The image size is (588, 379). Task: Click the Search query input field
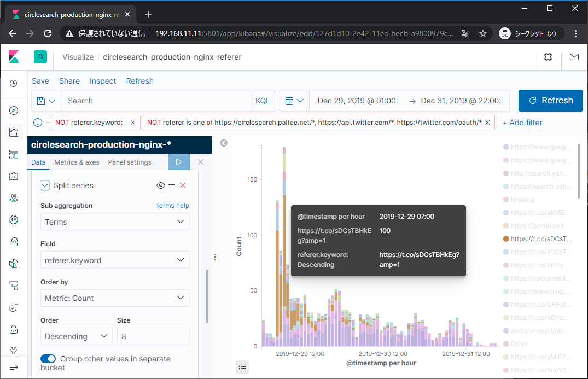pos(156,101)
